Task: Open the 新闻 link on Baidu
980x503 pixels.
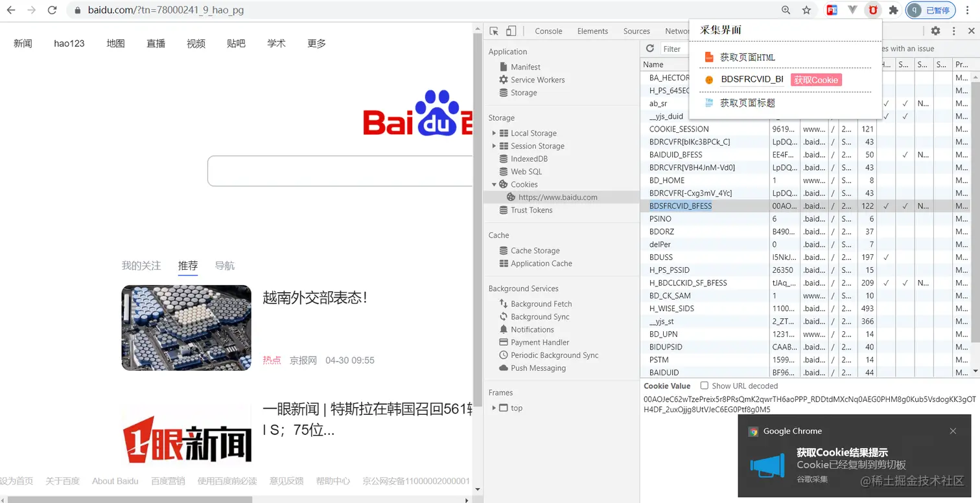Action: coord(23,43)
